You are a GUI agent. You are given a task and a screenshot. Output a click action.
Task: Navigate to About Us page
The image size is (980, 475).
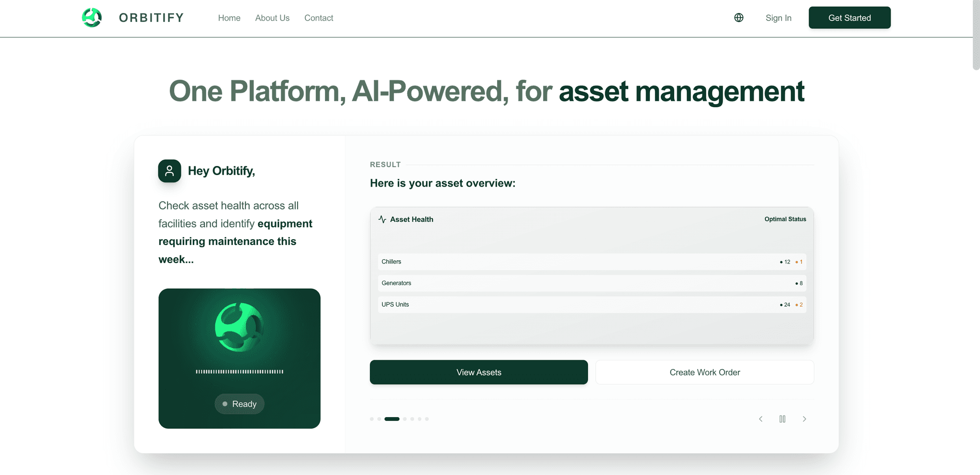coord(272,18)
